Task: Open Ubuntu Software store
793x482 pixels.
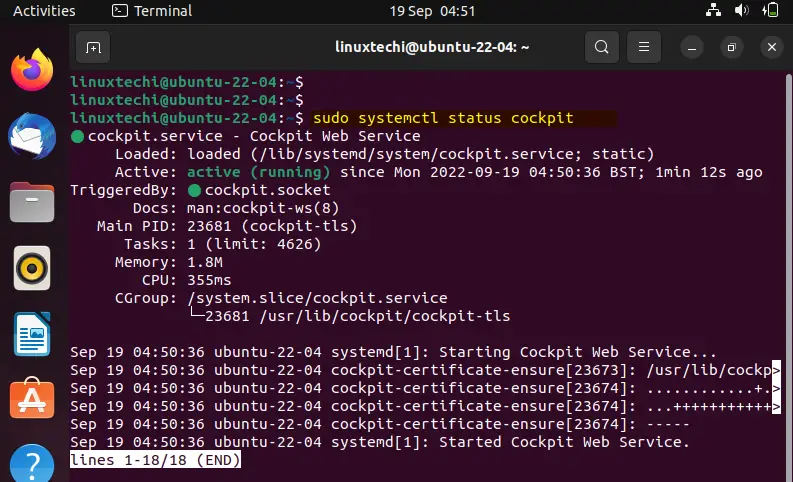Action: click(x=32, y=399)
